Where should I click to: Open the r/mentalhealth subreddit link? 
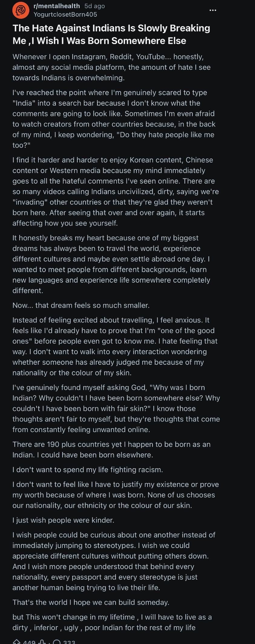pyautogui.click(x=57, y=6)
